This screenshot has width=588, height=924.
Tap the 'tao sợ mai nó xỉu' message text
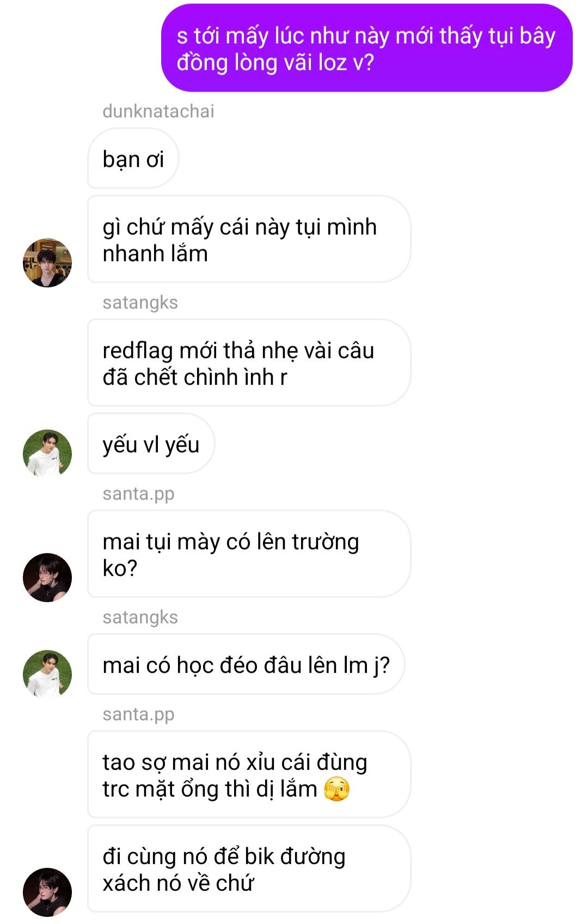(x=235, y=775)
